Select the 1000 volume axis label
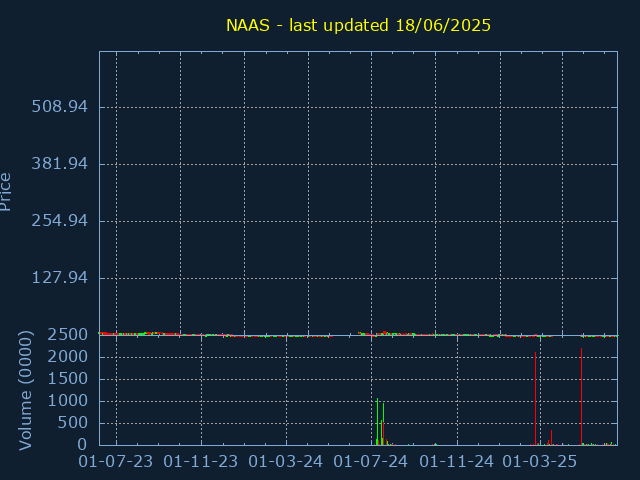The width and height of the screenshot is (640, 480). point(68,401)
